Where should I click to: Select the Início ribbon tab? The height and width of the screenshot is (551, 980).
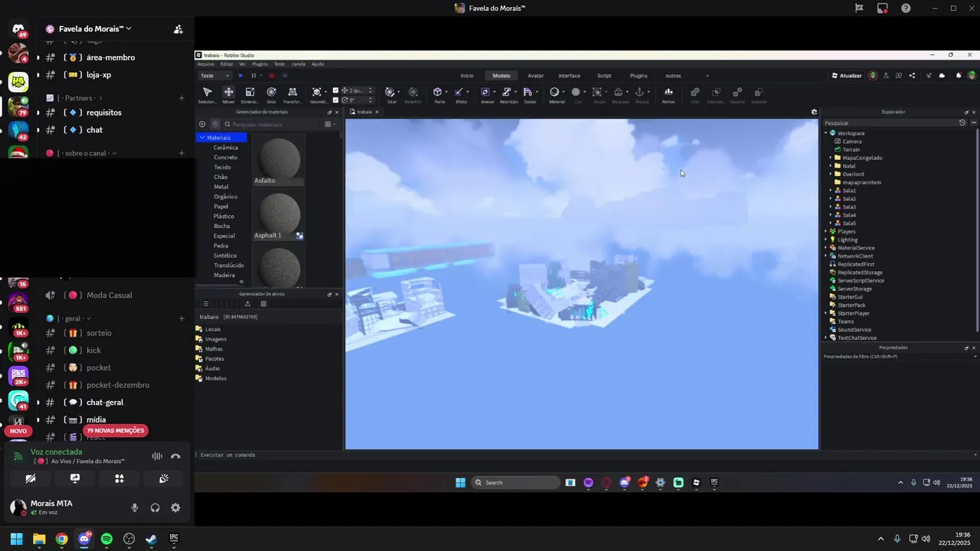[467, 76]
